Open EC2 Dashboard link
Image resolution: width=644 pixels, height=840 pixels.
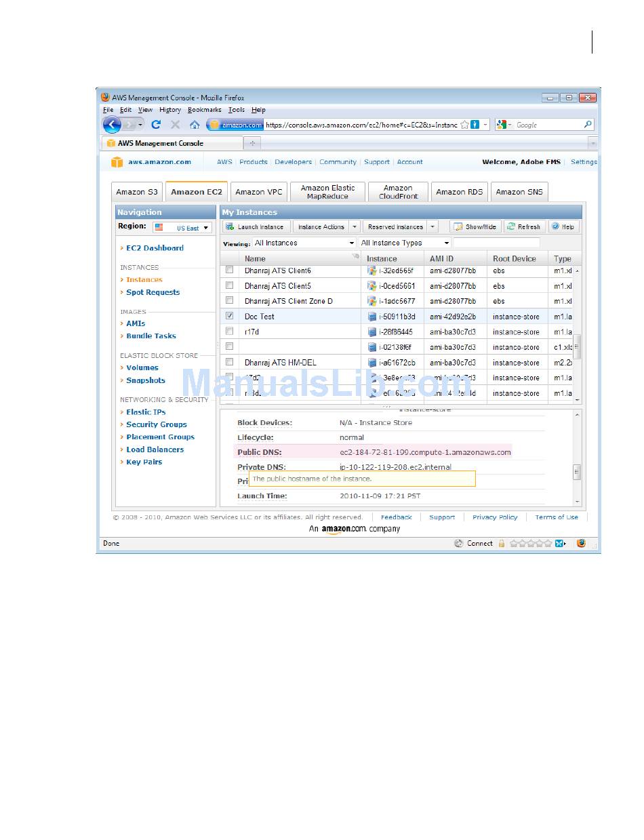tap(155, 248)
